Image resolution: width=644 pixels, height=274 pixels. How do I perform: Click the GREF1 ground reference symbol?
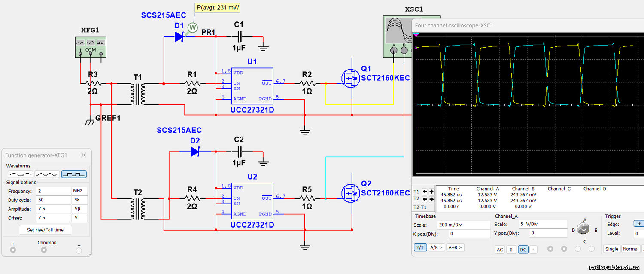pos(90,122)
